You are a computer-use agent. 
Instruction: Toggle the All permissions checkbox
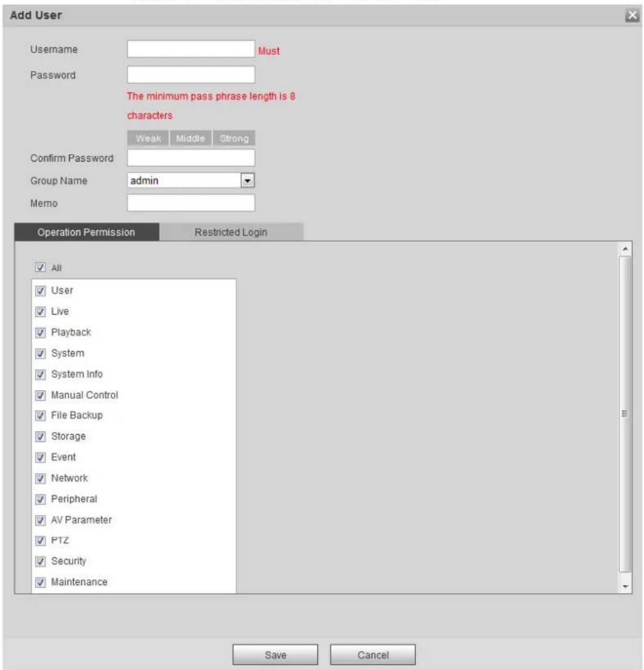(40, 268)
